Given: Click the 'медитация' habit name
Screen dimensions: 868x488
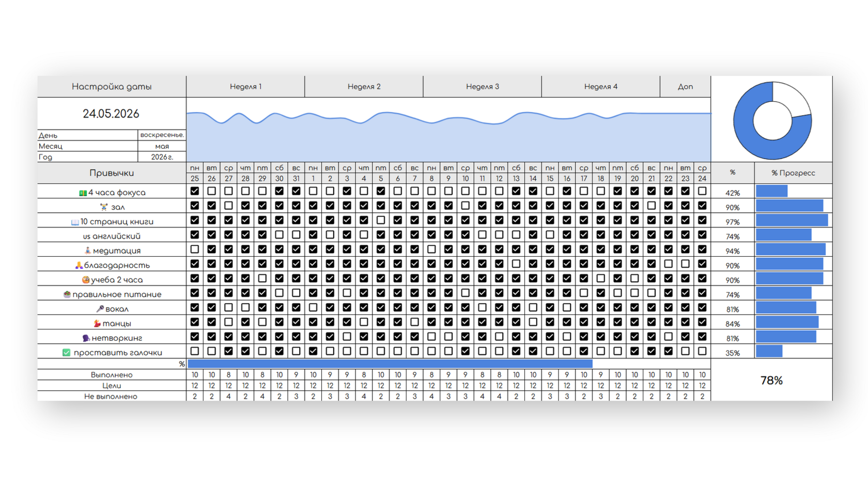Looking at the screenshot, I should (x=116, y=250).
